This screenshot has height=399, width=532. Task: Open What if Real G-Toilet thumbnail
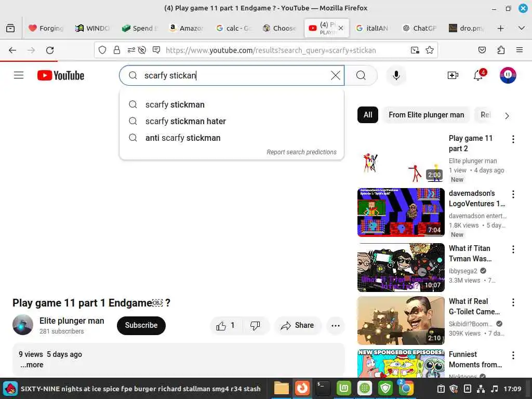click(401, 321)
